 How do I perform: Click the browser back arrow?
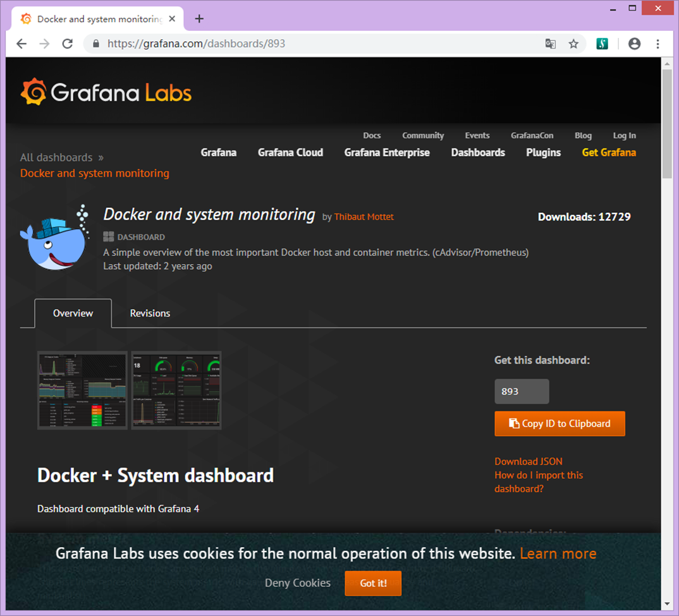click(21, 44)
